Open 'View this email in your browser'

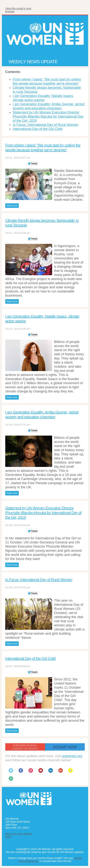(x=18, y=10)
